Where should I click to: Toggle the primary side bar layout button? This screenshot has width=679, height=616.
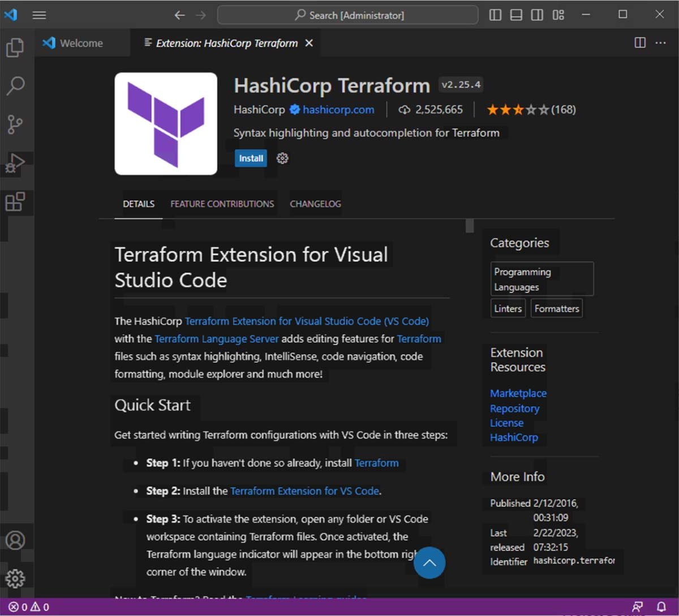click(x=495, y=15)
